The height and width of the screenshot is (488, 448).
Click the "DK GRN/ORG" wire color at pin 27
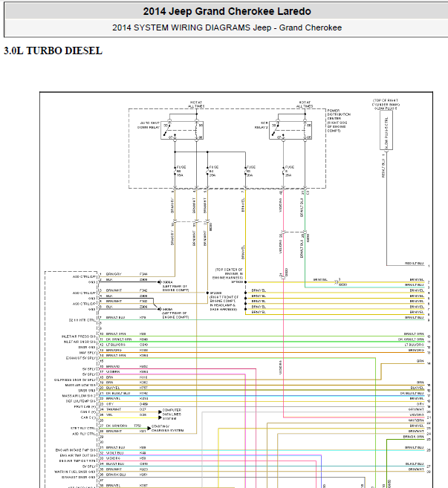(117, 426)
